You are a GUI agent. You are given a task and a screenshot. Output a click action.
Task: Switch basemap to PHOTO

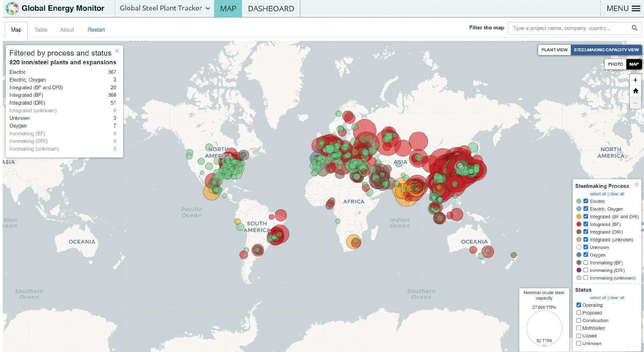(615, 64)
